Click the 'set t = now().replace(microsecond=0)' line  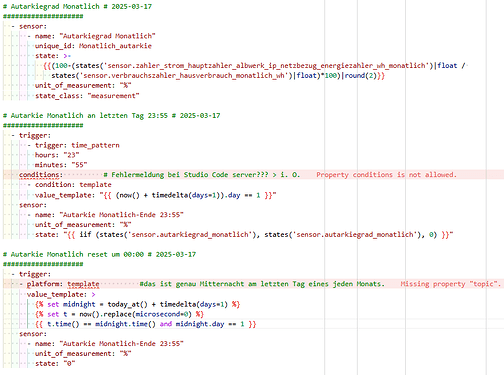click(x=119, y=314)
